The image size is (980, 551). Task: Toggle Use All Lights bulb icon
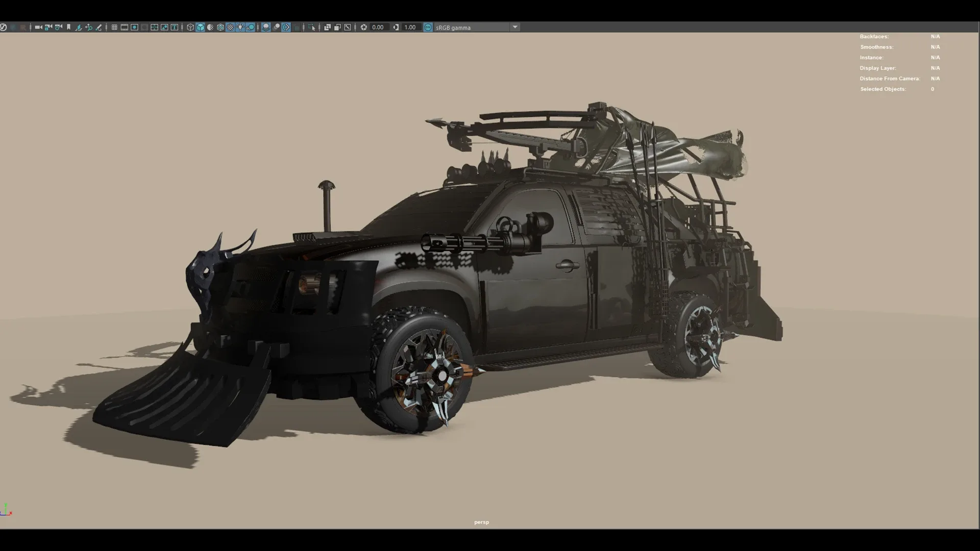click(240, 27)
